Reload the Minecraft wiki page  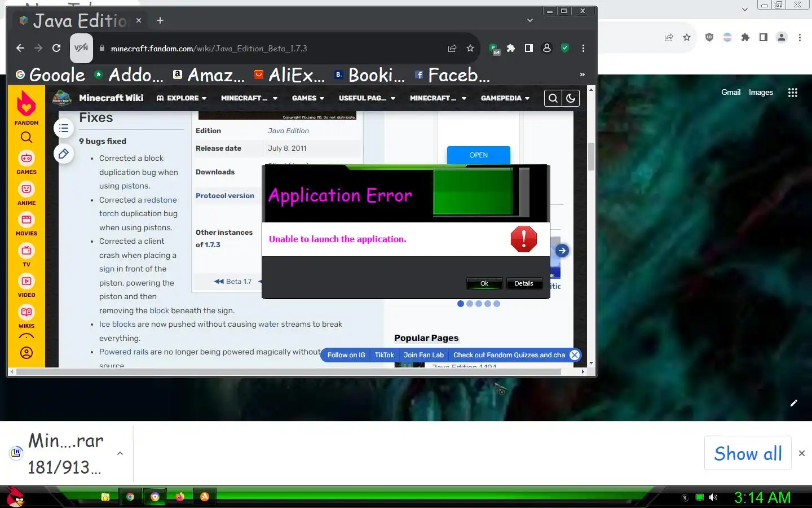pyautogui.click(x=56, y=48)
